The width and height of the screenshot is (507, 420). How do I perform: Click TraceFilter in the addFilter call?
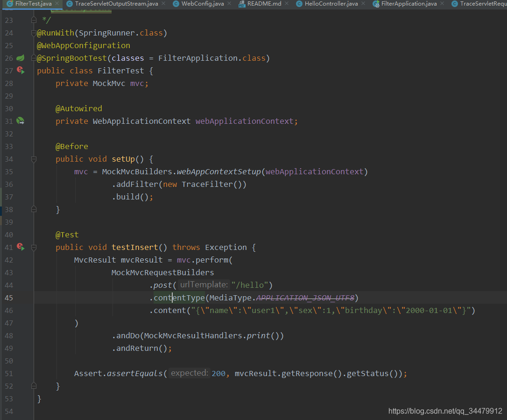point(207,185)
